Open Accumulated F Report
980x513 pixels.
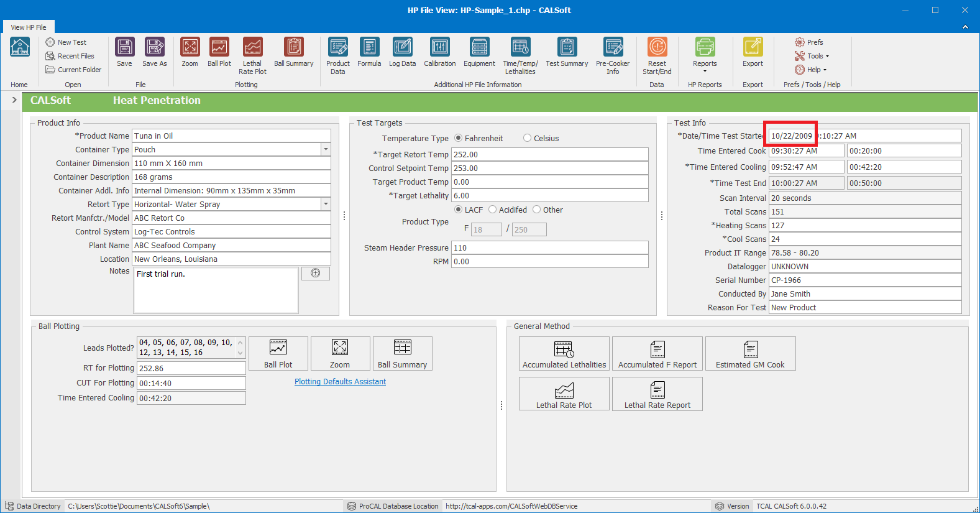[x=657, y=354]
